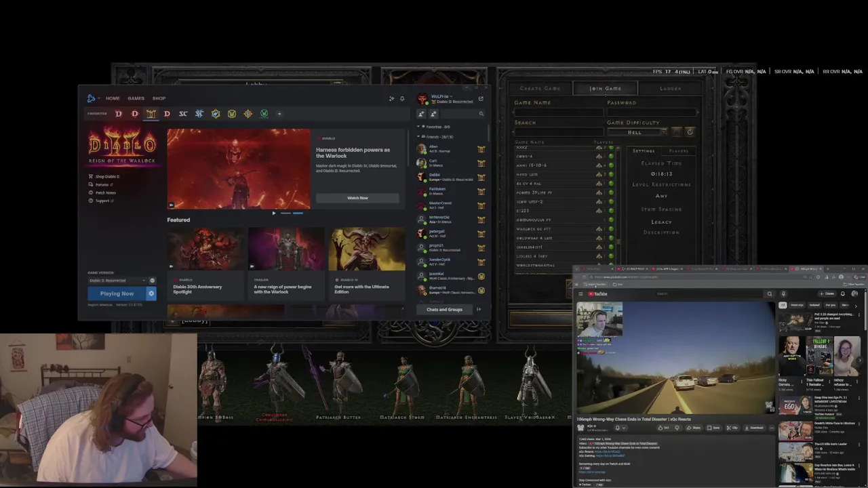Viewport: 868px width, 488px height.
Task: Open the Forums link in Battle.net
Action: (101, 184)
